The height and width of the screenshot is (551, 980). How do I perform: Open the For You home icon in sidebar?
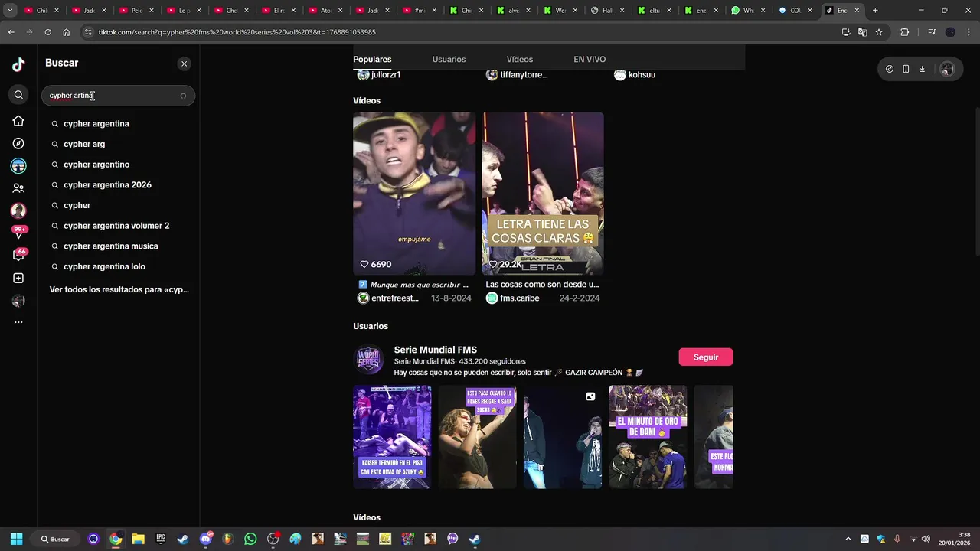[x=18, y=121]
